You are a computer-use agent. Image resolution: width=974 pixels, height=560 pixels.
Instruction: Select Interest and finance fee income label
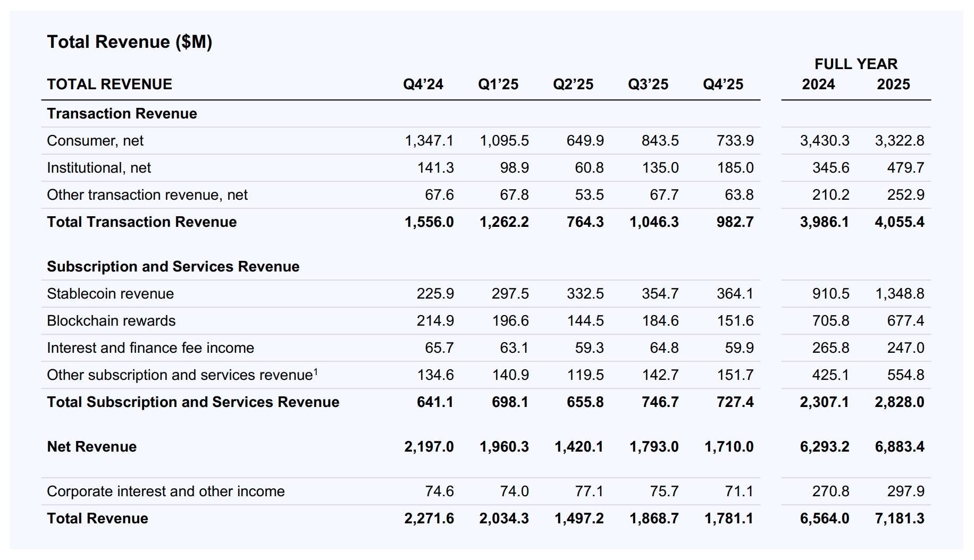tap(150, 348)
